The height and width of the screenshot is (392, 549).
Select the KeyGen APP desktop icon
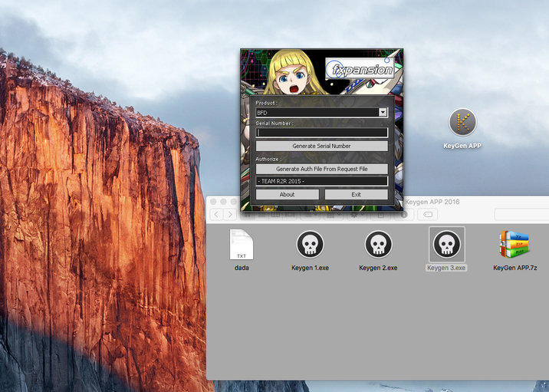point(462,122)
